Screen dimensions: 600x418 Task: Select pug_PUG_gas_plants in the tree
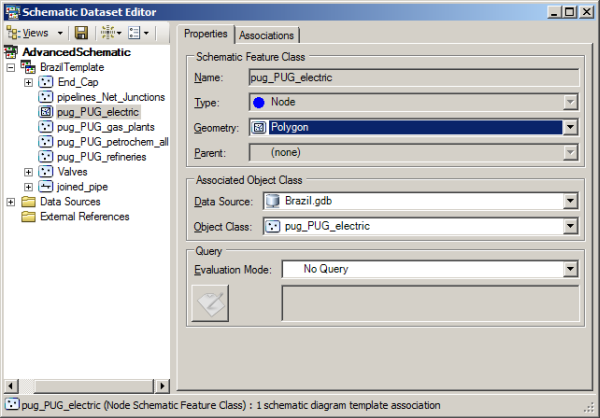[x=105, y=127]
